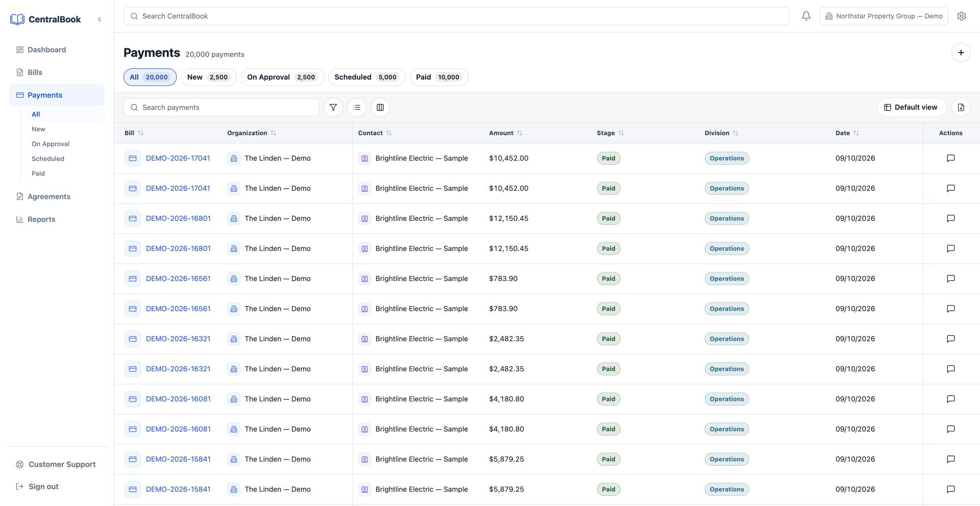Screen dimensions: 980x506
Task: Collapse the sidebar with chevron arrow
Action: point(100,19)
